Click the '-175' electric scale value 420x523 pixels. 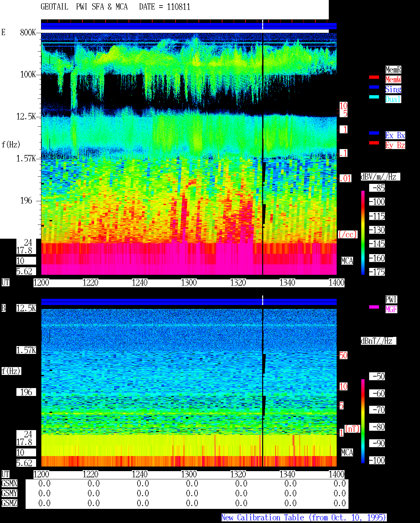(x=377, y=272)
